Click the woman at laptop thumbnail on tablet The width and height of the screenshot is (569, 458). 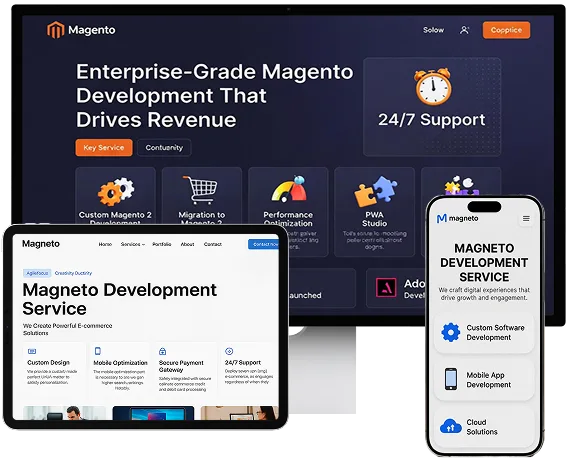tap(240, 413)
